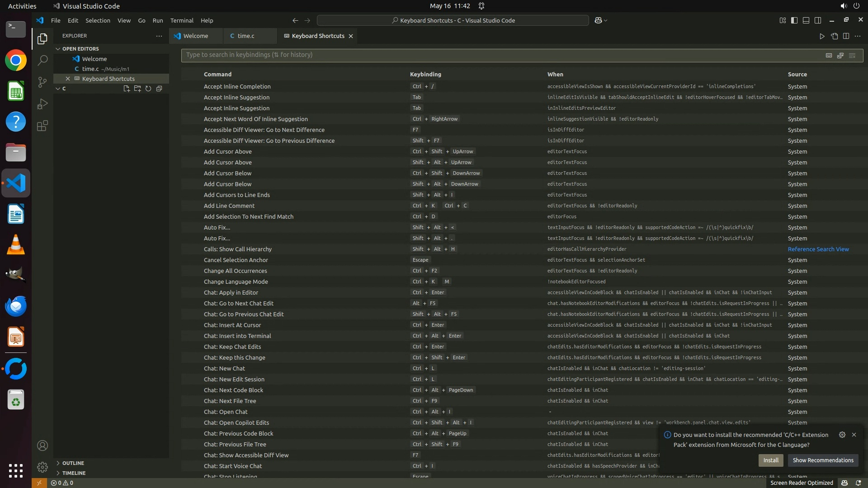The image size is (868, 488).
Task: Click Show Recommendations button
Action: click(823, 460)
